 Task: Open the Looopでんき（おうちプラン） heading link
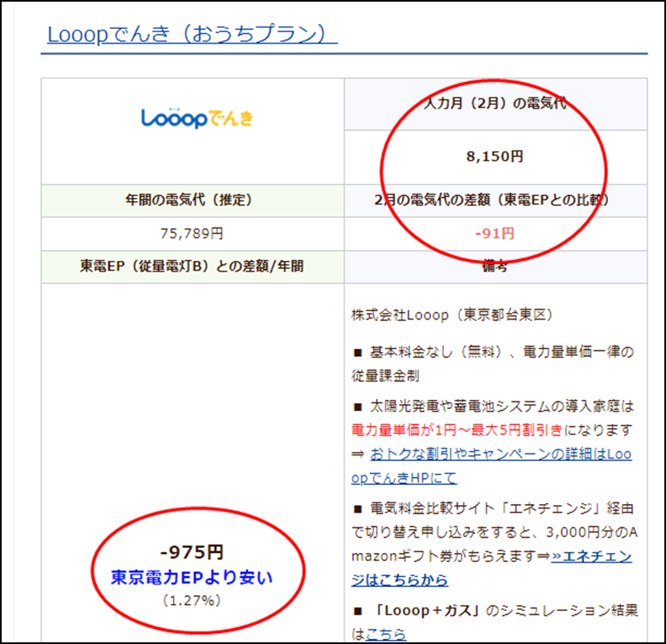(x=192, y=35)
